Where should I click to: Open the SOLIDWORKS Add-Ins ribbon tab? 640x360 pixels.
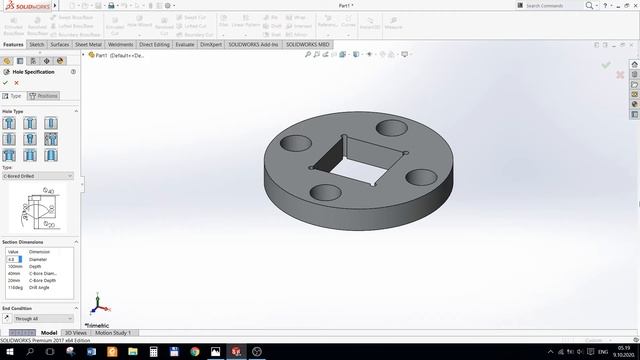(x=253, y=44)
